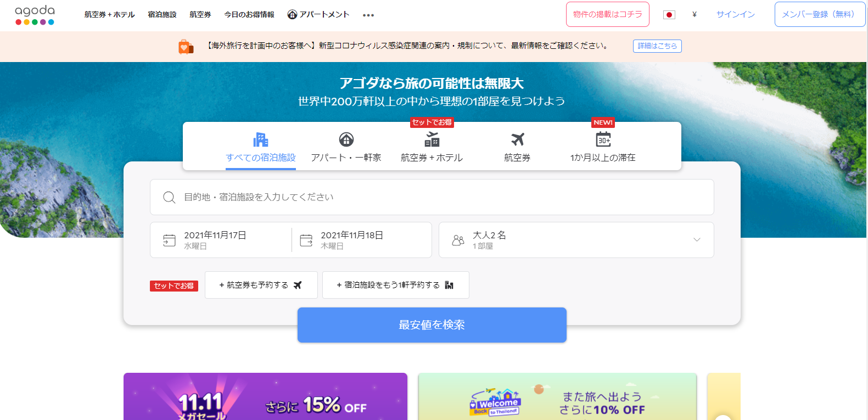
Task: Click the guests people icon
Action: (x=458, y=240)
